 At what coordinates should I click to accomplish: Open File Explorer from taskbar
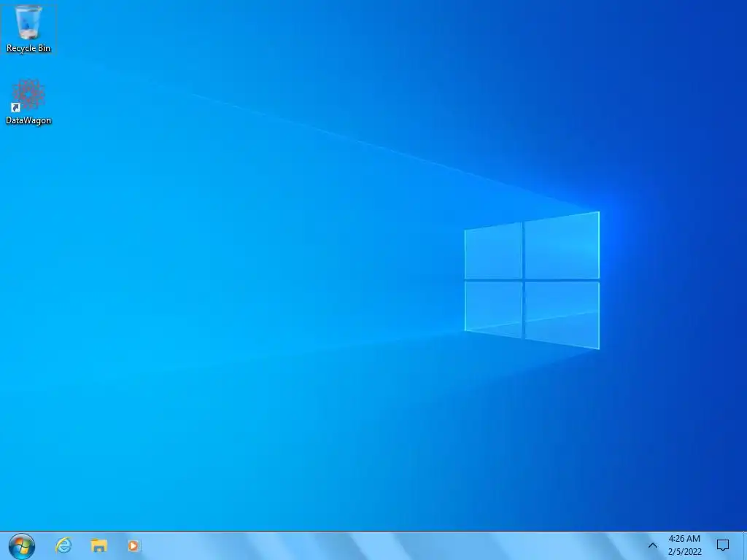[x=98, y=545]
